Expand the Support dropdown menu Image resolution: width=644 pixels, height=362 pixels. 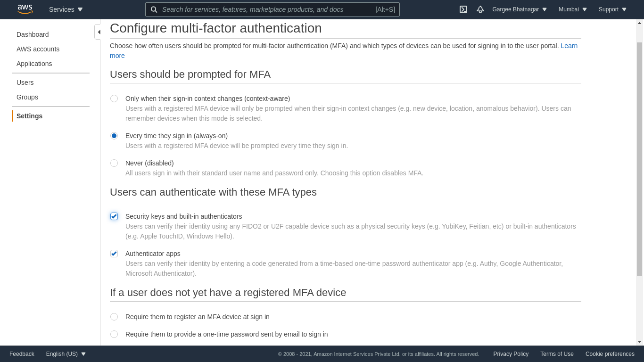tap(612, 9)
